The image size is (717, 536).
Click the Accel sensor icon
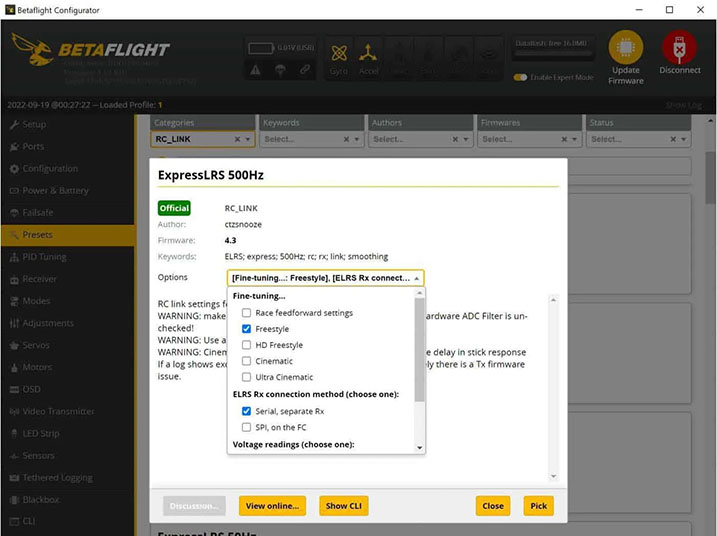pyautogui.click(x=370, y=54)
